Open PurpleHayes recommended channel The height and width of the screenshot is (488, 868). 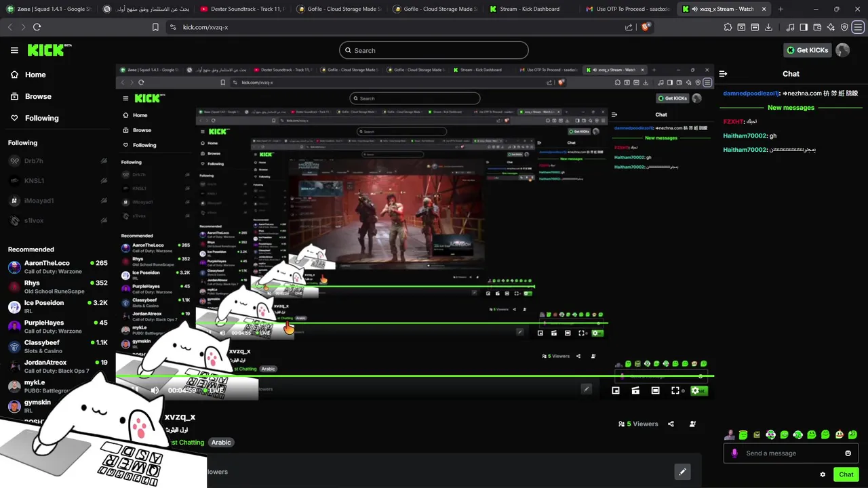[58, 327]
